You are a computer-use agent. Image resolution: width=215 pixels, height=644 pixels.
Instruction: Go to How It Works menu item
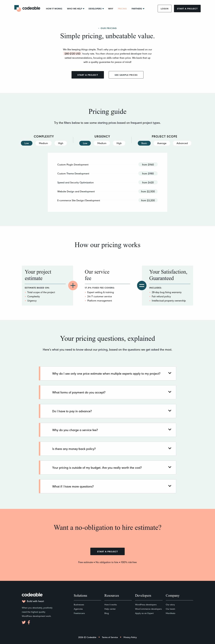tap(54, 9)
